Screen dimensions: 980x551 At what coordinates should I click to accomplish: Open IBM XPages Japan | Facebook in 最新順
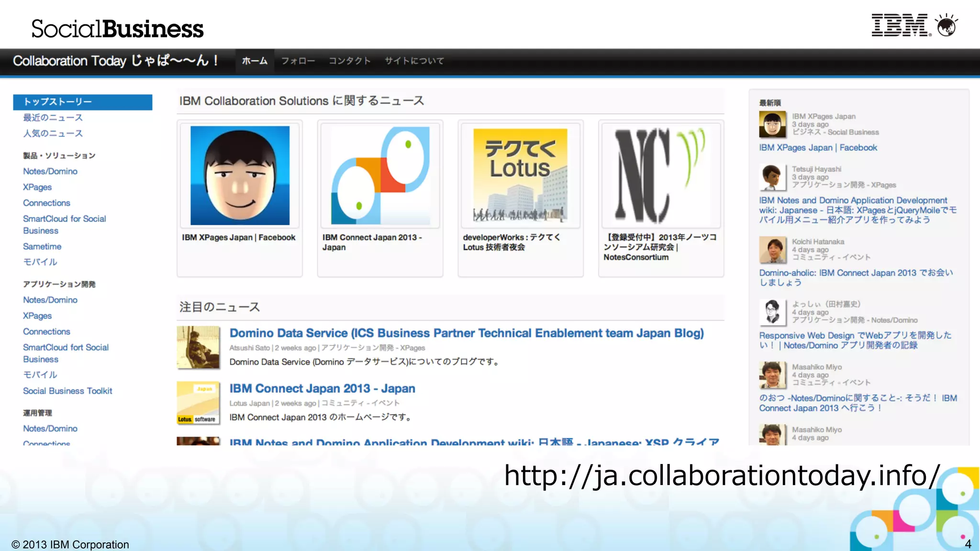click(818, 148)
